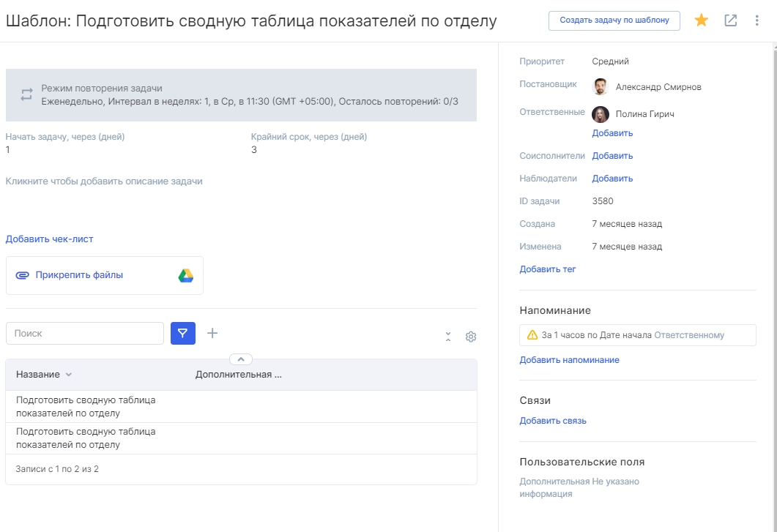Click Прикрепить файлы link

tap(79, 275)
